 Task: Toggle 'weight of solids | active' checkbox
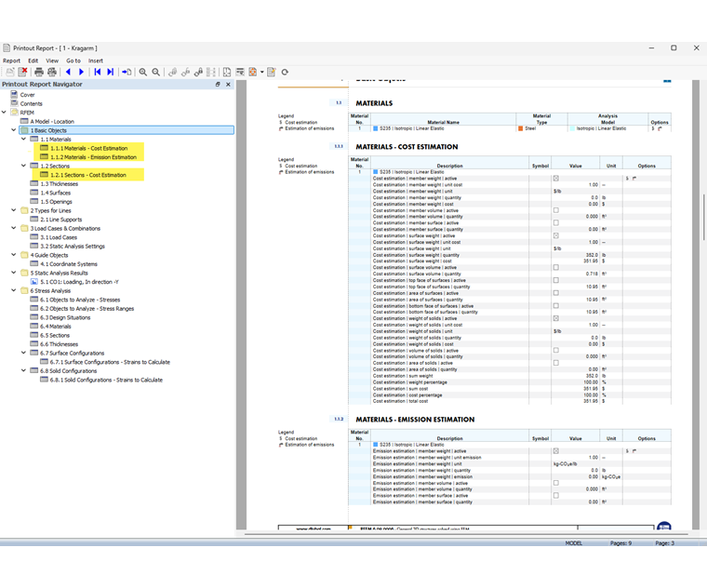556,318
